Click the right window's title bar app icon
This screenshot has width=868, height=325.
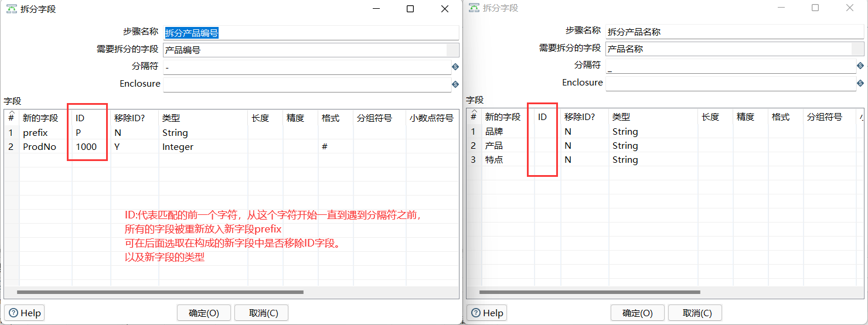pos(473,8)
